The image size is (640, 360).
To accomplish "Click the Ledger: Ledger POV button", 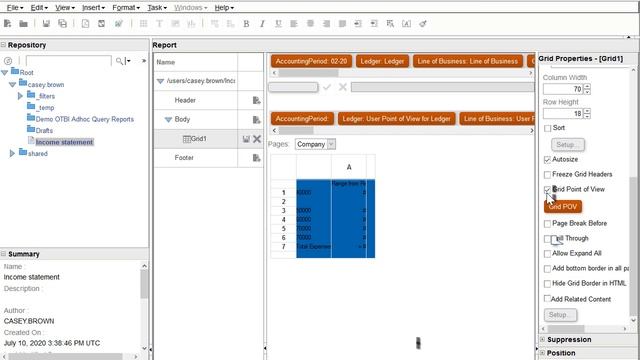I will pos(382,61).
